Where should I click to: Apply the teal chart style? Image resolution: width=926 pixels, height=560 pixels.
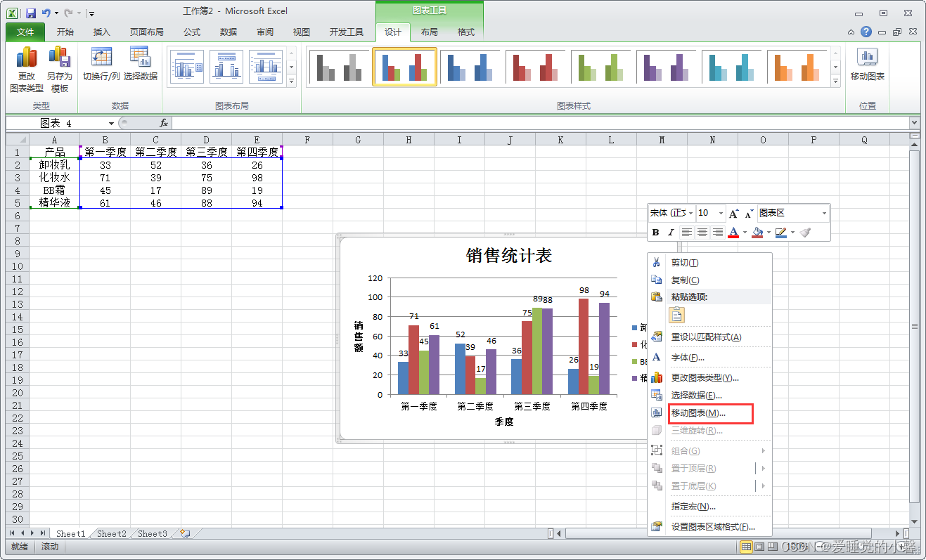coord(732,67)
